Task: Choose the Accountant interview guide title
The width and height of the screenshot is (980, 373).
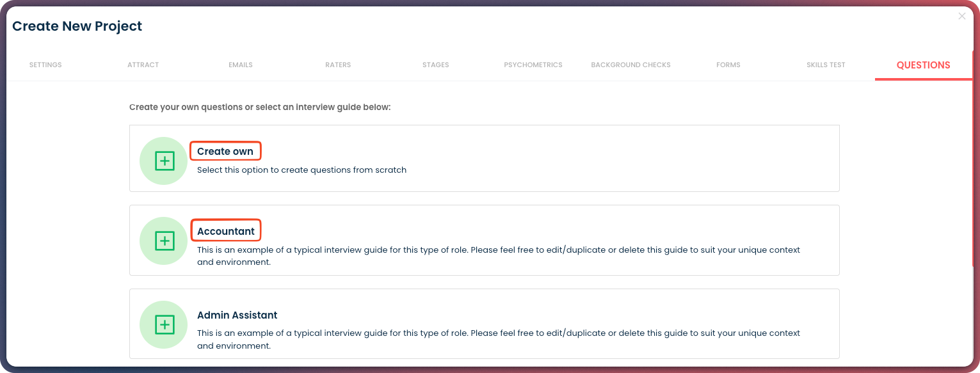Action: click(226, 231)
